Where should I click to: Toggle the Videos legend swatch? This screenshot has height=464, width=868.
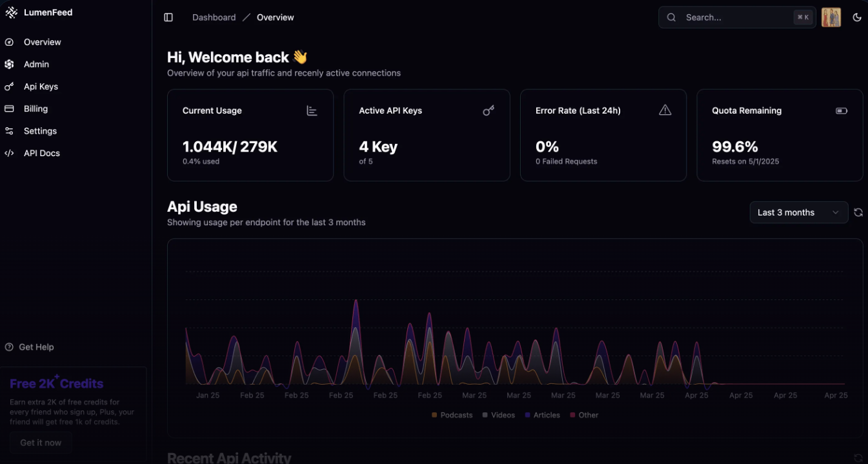485,415
